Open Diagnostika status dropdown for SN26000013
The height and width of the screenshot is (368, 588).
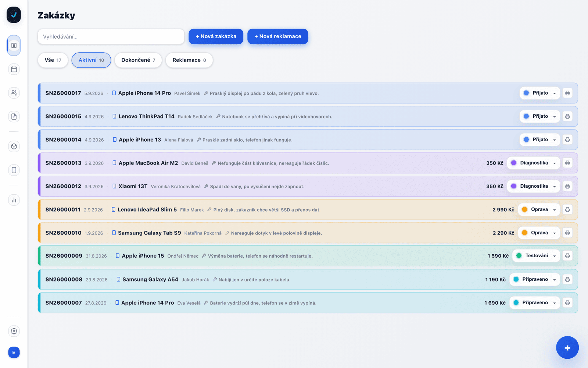tap(534, 163)
